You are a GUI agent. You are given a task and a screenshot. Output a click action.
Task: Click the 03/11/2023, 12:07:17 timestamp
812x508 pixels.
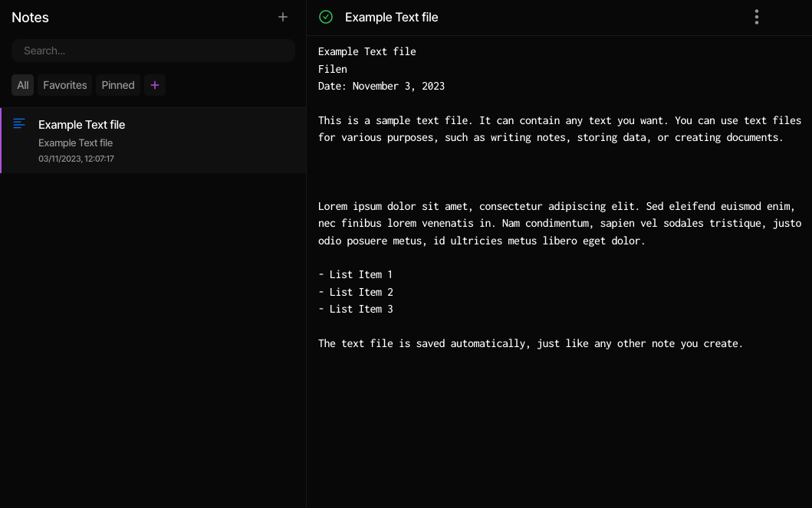tap(76, 159)
